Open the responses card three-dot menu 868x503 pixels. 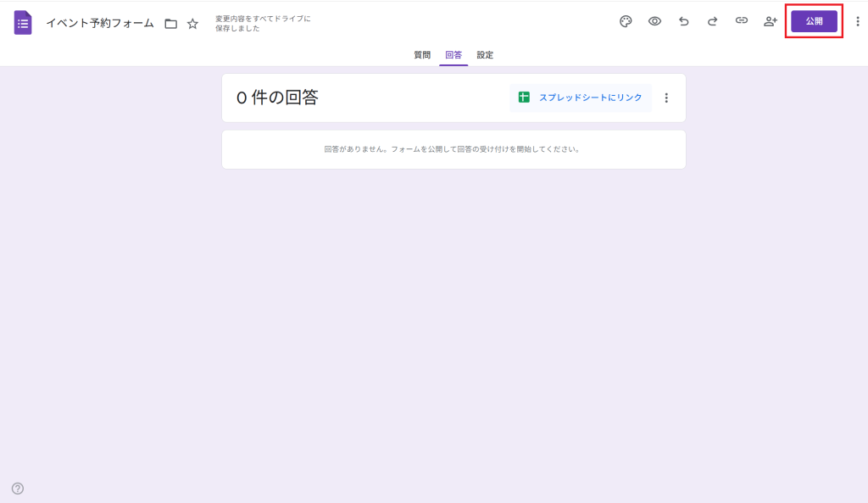pyautogui.click(x=666, y=98)
